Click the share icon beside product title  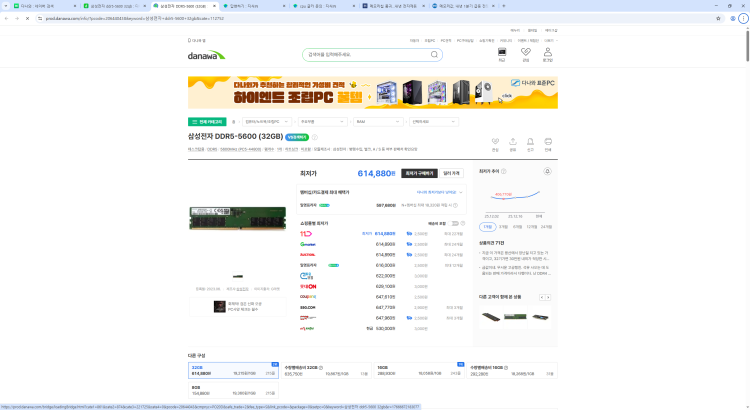(x=512, y=143)
